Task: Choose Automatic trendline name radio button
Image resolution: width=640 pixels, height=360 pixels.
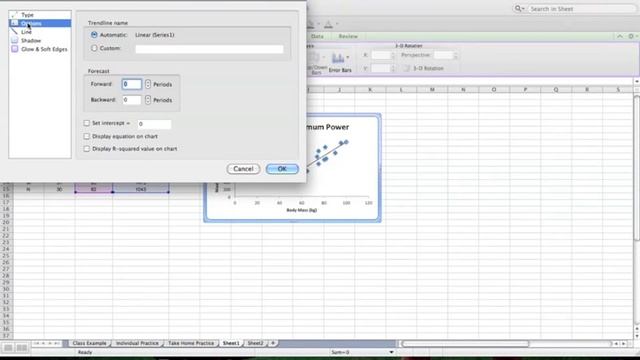Action: 94,35
